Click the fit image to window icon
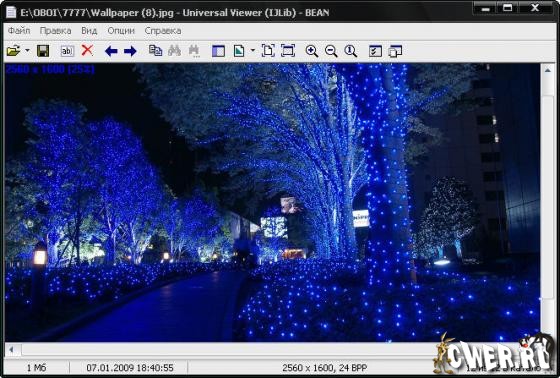This screenshot has width=560, height=378. click(x=268, y=51)
